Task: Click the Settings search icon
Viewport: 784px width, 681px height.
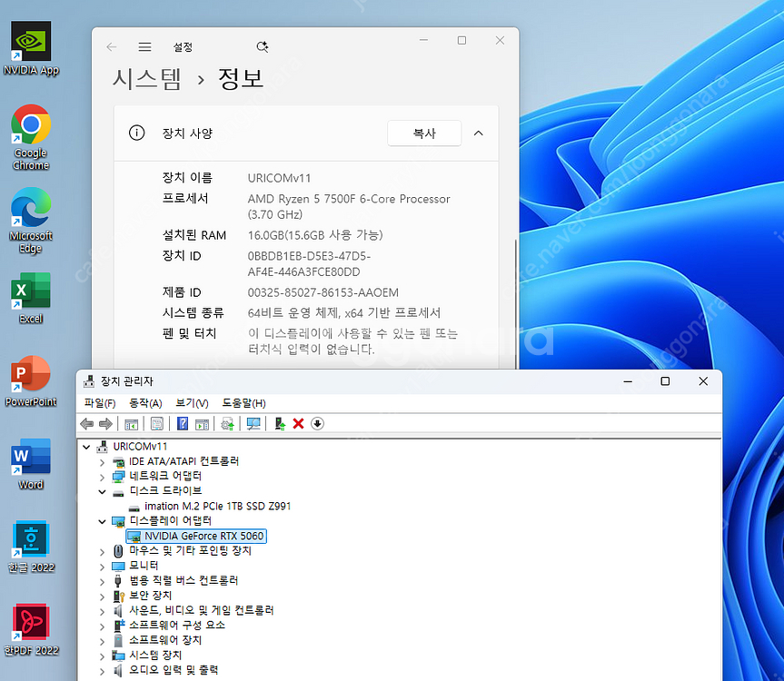Action: click(262, 47)
